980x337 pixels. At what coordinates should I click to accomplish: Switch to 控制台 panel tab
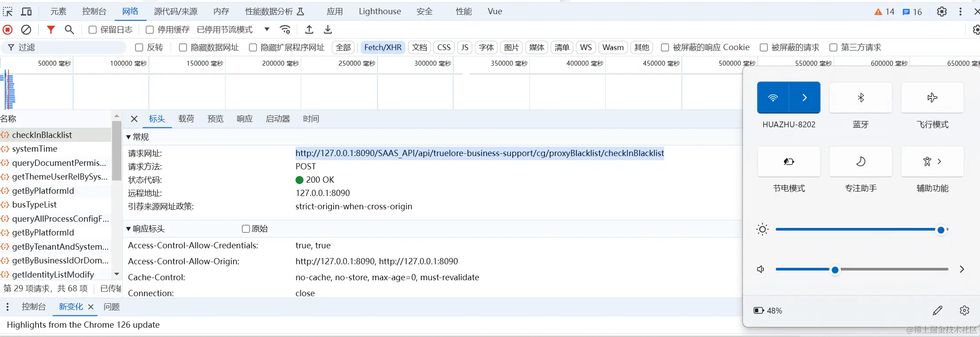click(94, 12)
